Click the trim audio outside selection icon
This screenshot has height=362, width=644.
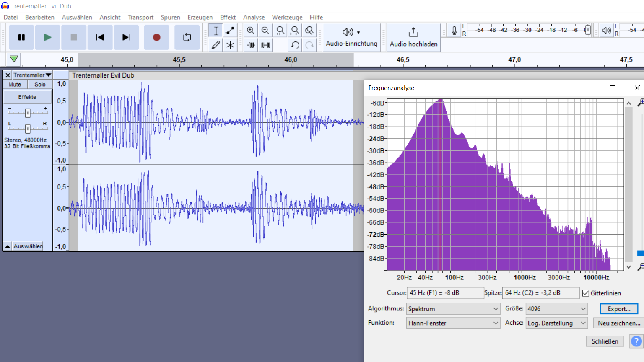(251, 45)
